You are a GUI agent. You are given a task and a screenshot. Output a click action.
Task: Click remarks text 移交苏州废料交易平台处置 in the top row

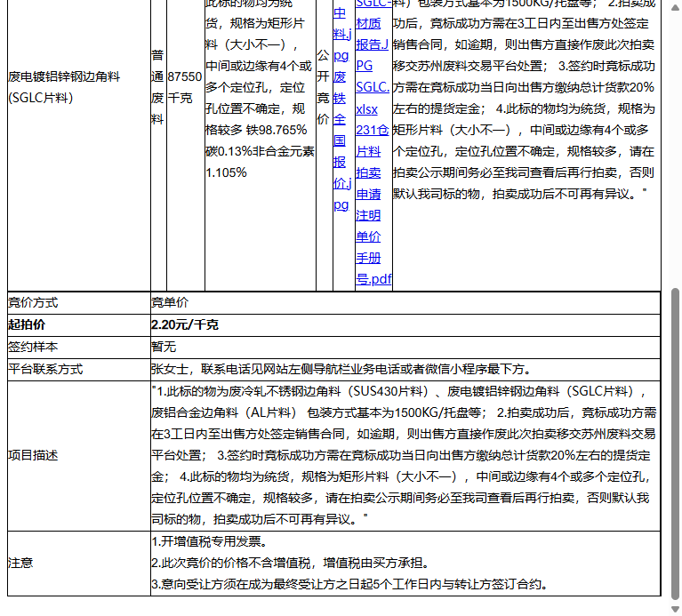point(468,66)
